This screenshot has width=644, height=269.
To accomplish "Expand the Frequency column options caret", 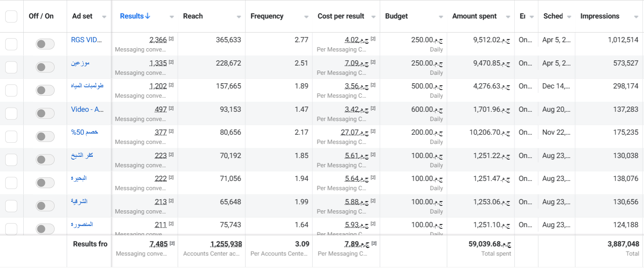I will tap(307, 17).
